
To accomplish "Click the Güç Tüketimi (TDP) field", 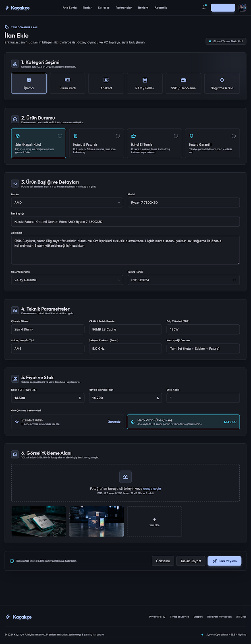I will (x=203, y=329).
